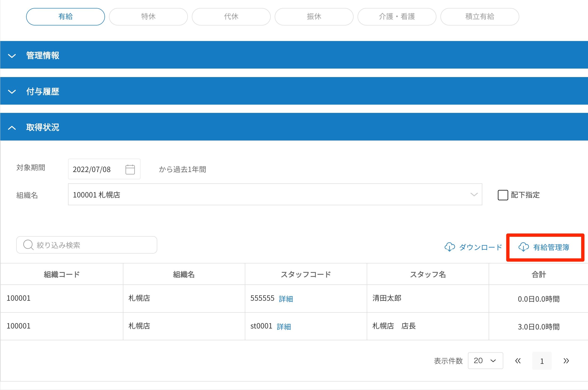Go to previous page with double-left arrows
The height and width of the screenshot is (390, 588).
[518, 361]
